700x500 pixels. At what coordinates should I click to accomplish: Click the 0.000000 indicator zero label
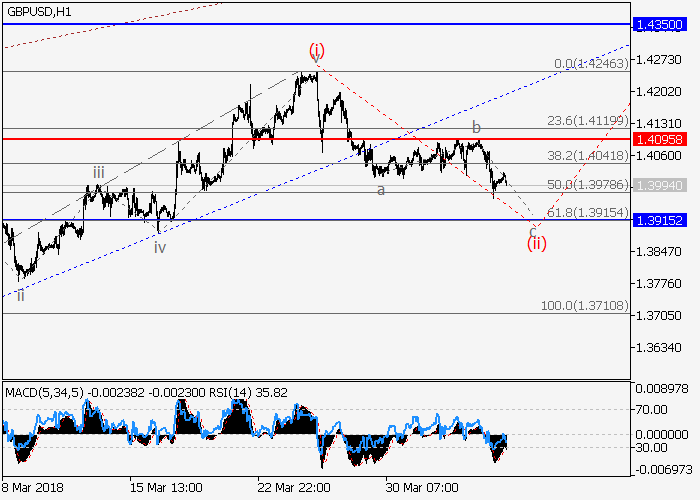(x=662, y=435)
